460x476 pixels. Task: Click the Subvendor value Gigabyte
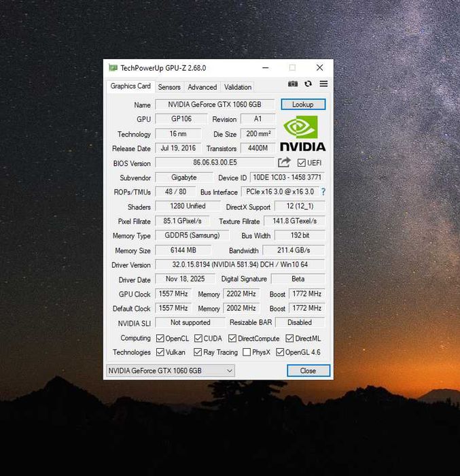(x=184, y=177)
